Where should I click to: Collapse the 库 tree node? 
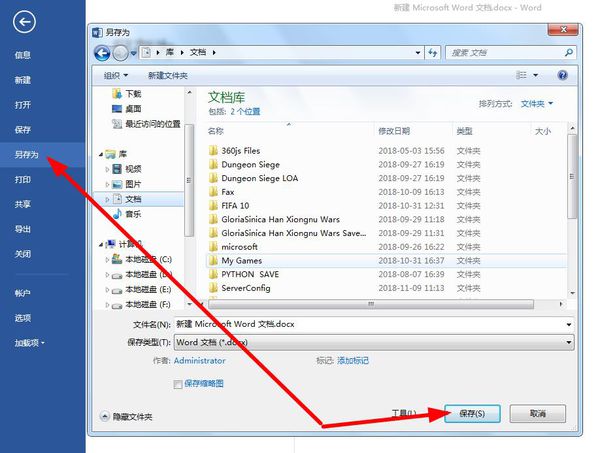pyautogui.click(x=101, y=154)
